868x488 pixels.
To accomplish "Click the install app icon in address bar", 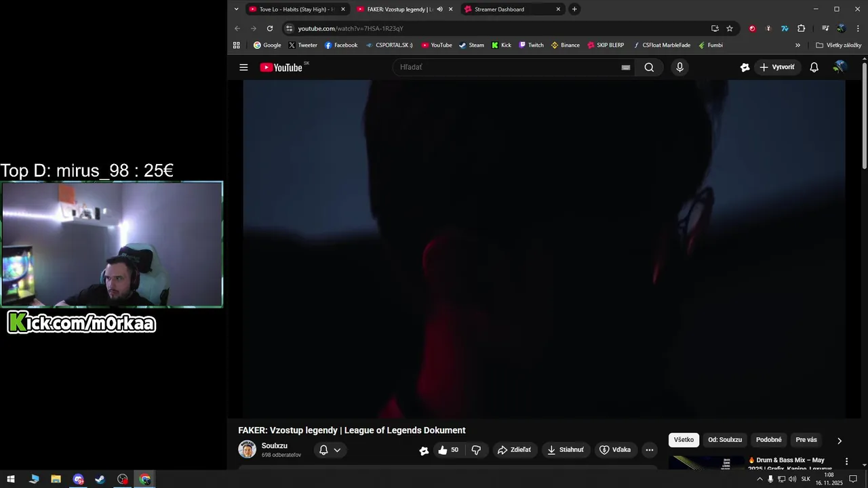I will pos(715,28).
